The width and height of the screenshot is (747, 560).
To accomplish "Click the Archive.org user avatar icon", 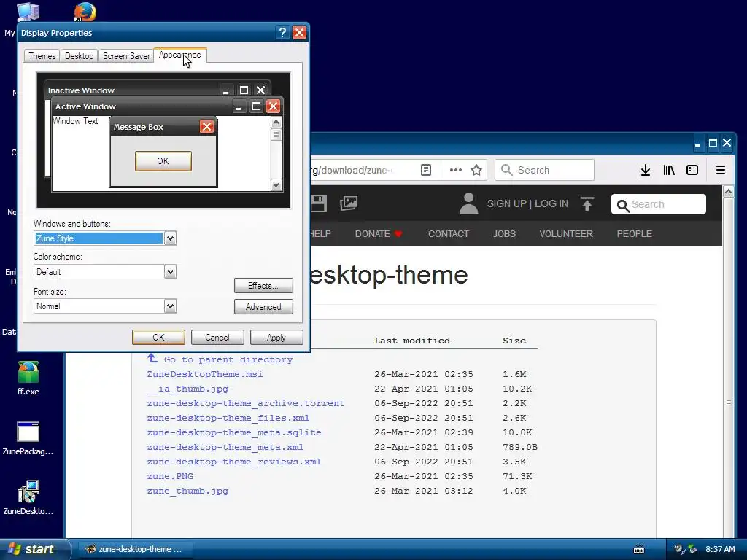I will (468, 203).
